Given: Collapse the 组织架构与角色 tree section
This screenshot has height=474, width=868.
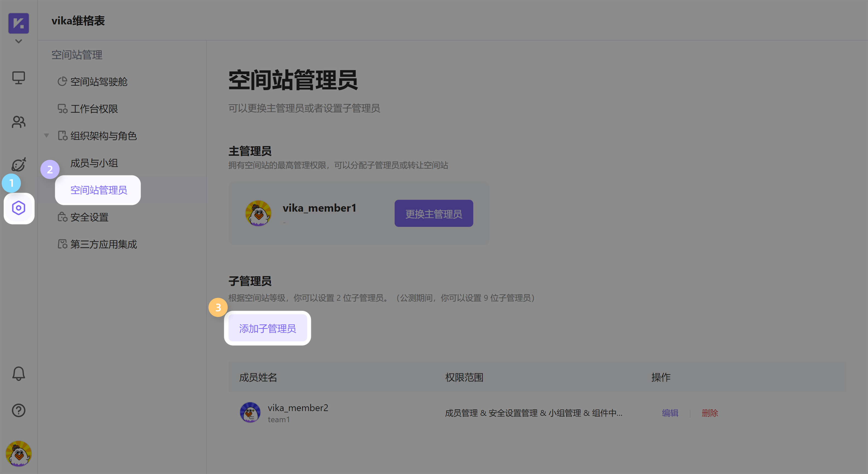Looking at the screenshot, I should [46, 135].
